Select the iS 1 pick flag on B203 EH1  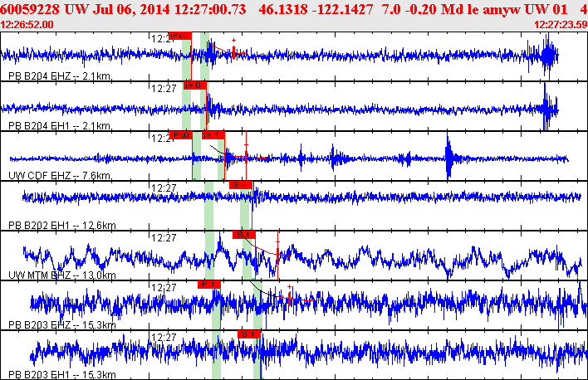pyautogui.click(x=249, y=334)
